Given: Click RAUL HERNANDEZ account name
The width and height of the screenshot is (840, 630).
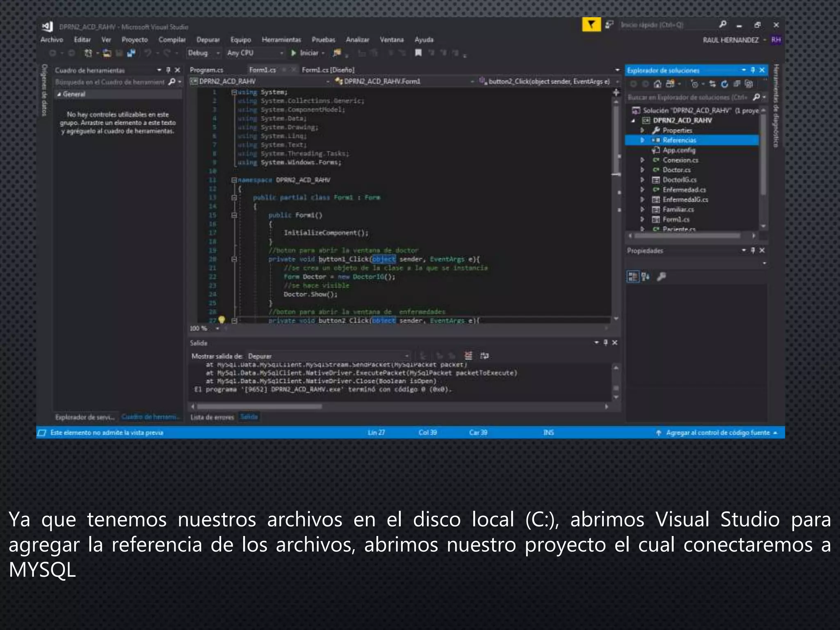Looking at the screenshot, I should coord(730,40).
